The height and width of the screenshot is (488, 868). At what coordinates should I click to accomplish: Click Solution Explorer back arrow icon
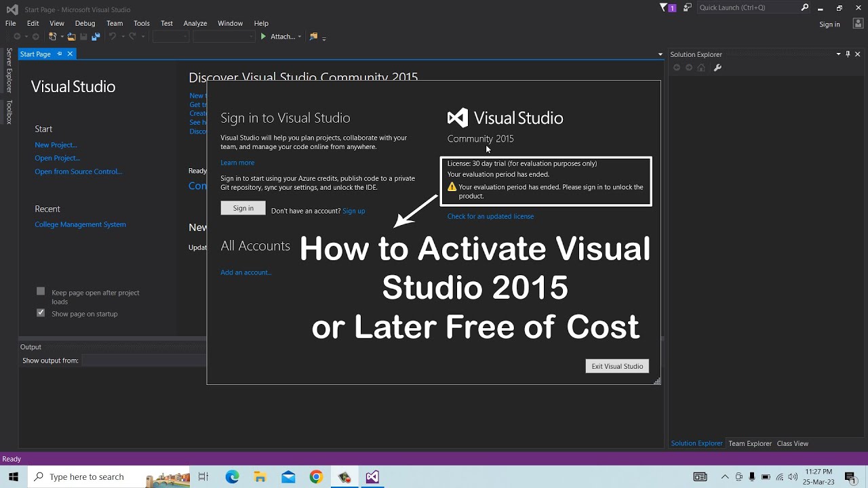676,68
